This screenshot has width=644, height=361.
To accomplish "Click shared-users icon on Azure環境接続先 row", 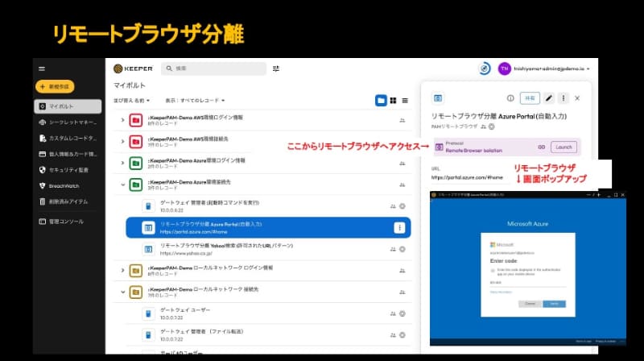I will (402, 185).
